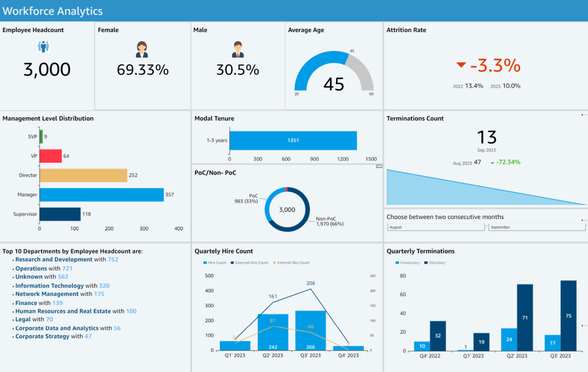Viewport: 588px width, 372px height.
Task: Click the -3.3% attrition value
Action: click(495, 65)
